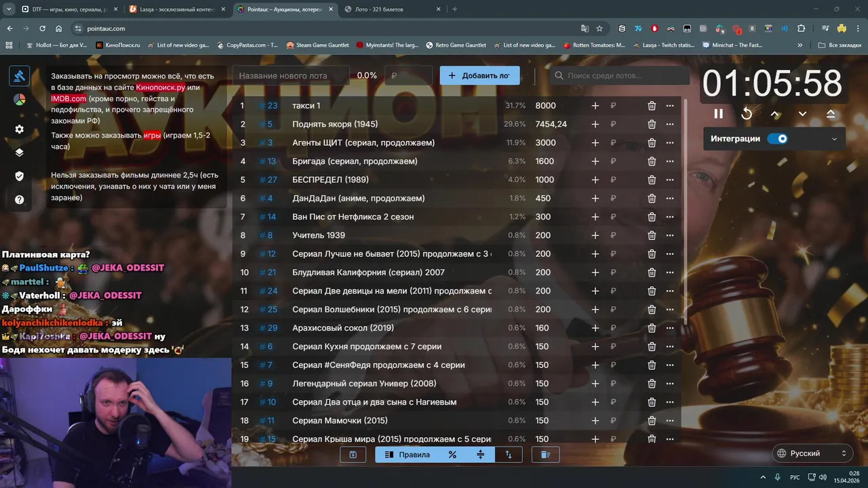Delete the такси 1 lot
Viewport: 868px width, 488px height.
pyautogui.click(x=652, y=106)
